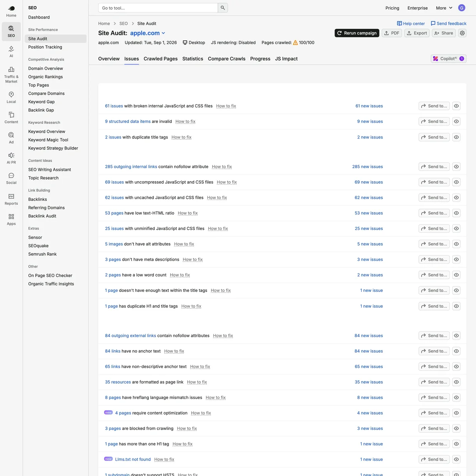Open the Enterprise link in header
This screenshot has width=476, height=476.
click(418, 8)
